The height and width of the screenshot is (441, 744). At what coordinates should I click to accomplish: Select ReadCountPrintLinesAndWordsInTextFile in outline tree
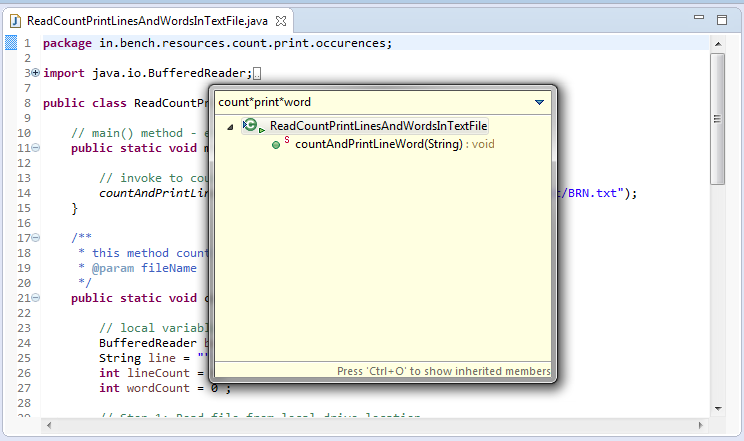378,126
